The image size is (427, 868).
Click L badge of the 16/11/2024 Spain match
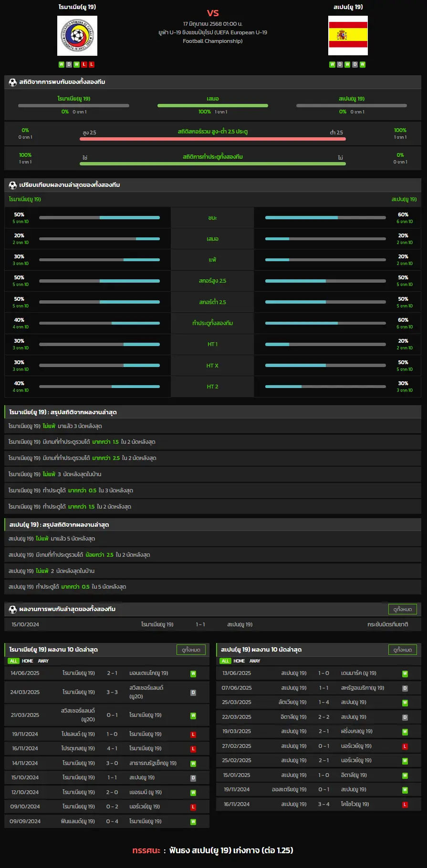[405, 805]
